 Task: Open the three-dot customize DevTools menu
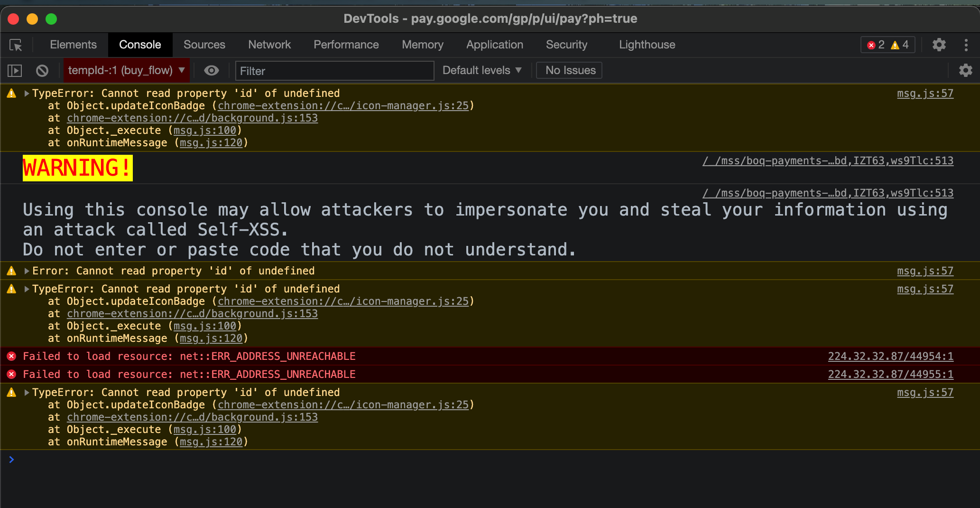pos(966,45)
